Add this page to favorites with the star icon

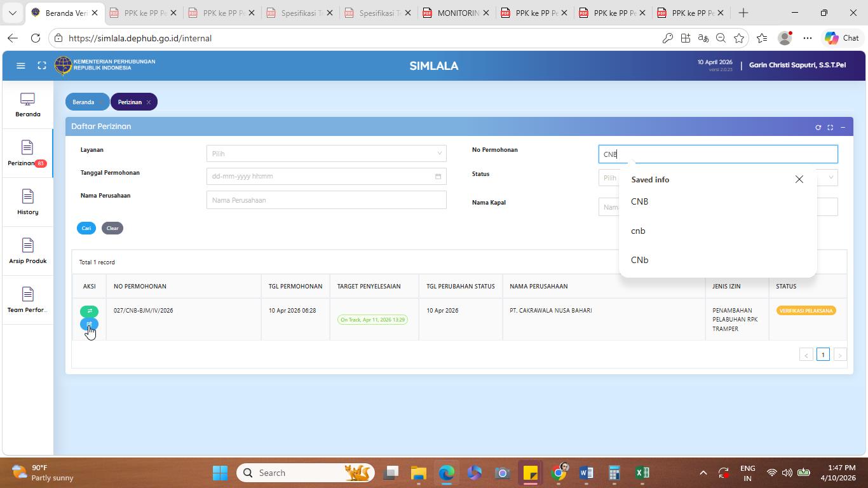738,38
